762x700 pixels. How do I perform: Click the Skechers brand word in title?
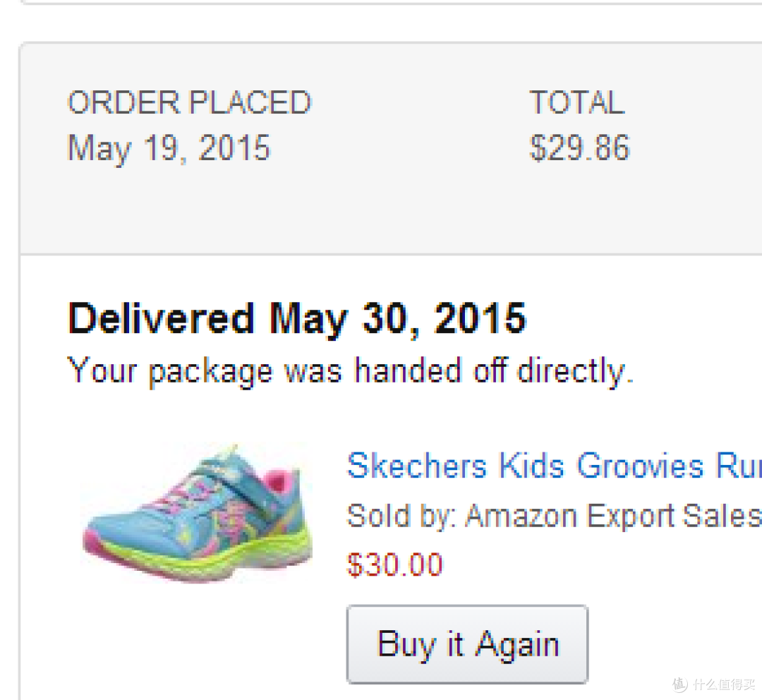click(416, 465)
